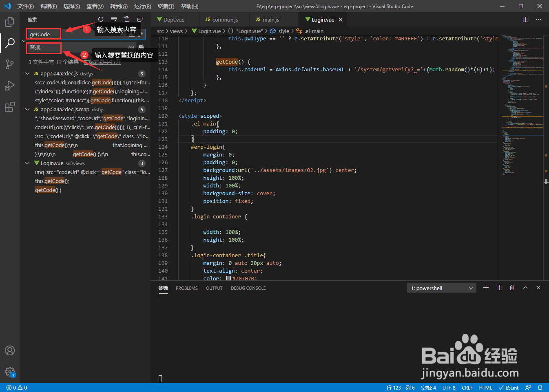Open the 编辑(E) menu

pyautogui.click(x=49, y=6)
